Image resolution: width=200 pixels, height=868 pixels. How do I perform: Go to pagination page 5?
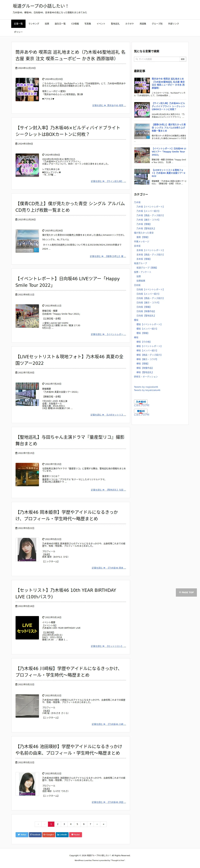point(77,824)
